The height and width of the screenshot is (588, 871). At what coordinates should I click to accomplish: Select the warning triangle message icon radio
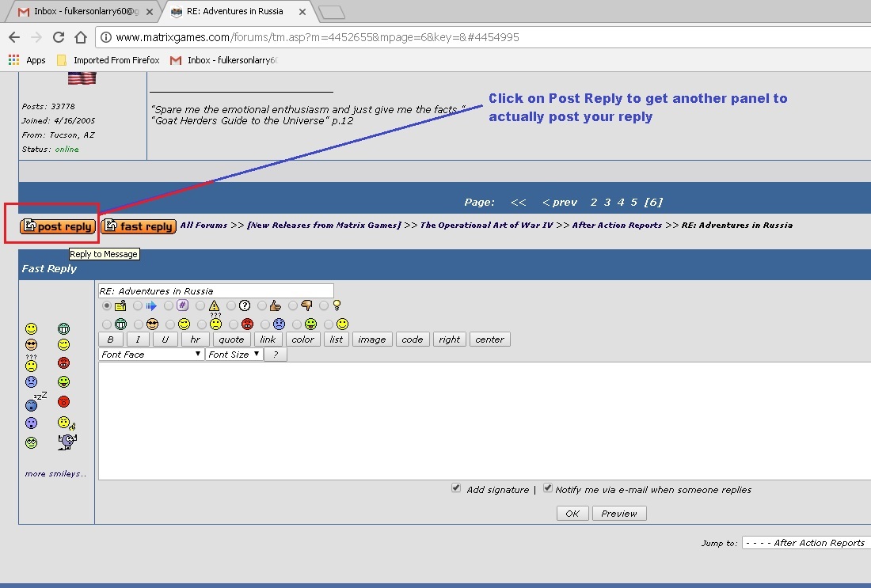pyautogui.click(x=200, y=305)
